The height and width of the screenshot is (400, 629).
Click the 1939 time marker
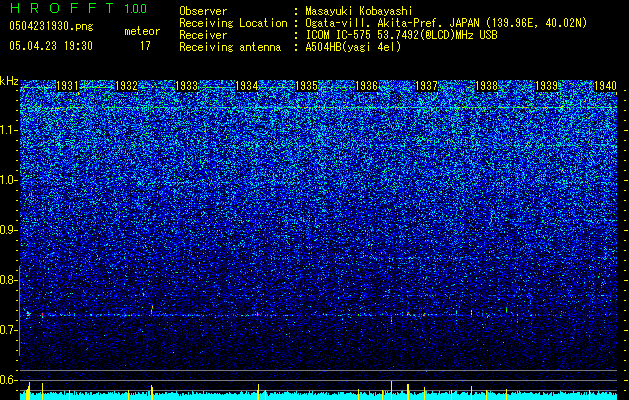[546, 86]
